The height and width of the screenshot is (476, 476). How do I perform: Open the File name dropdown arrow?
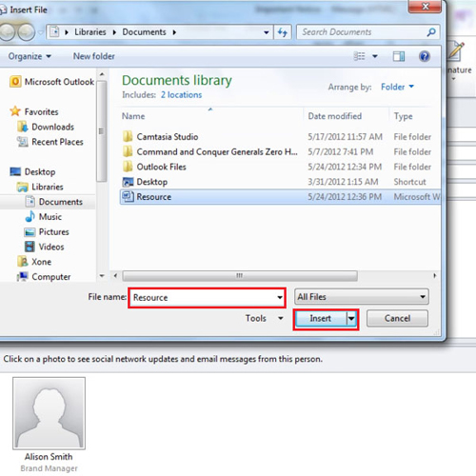(x=280, y=297)
